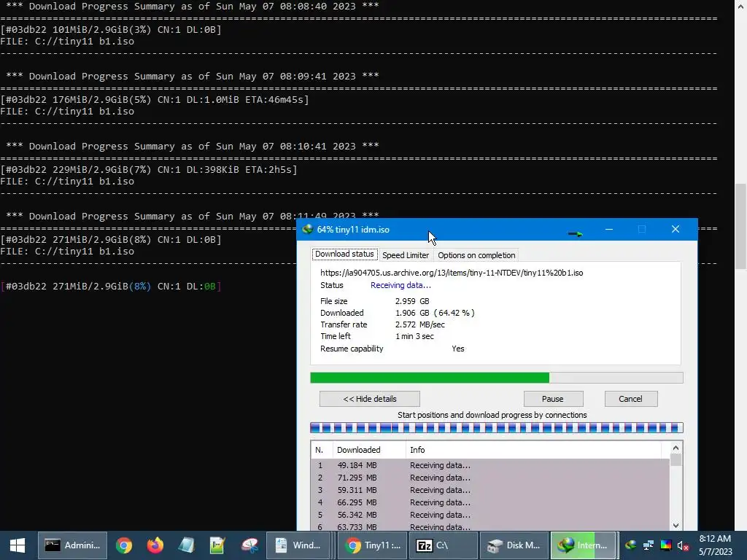Switch to the Disk Management taskbar window
The width and height of the screenshot is (747, 560).
[x=514, y=545]
